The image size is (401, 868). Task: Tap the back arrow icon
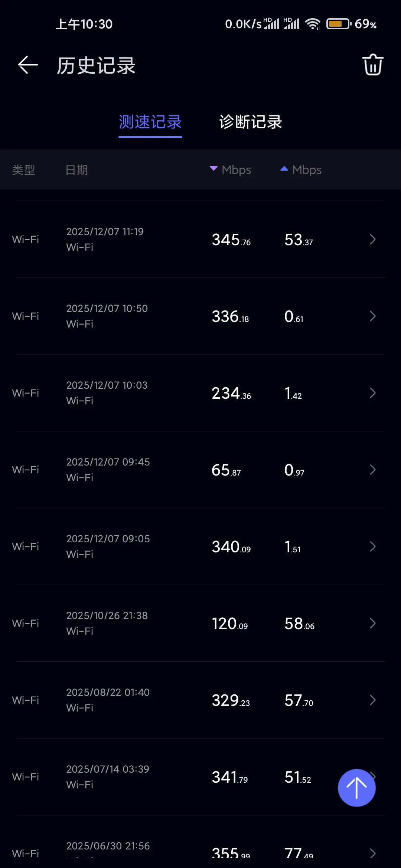point(28,65)
